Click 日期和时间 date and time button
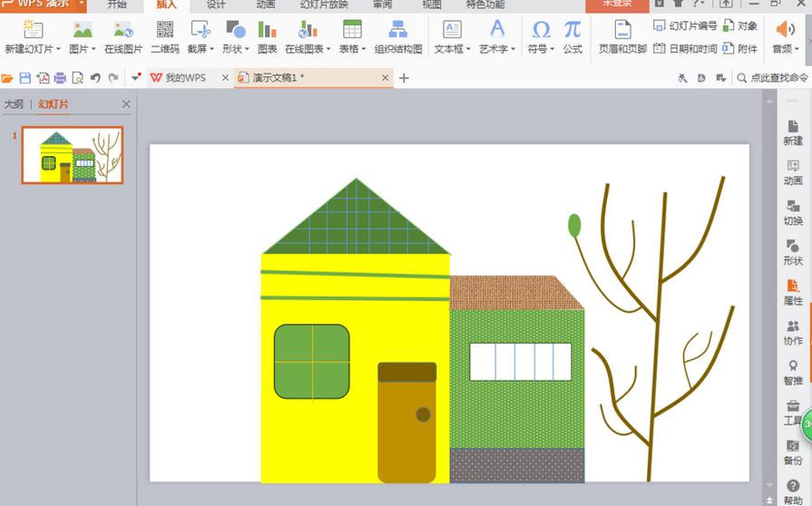Viewport: 812px width, 506px height. click(685, 49)
